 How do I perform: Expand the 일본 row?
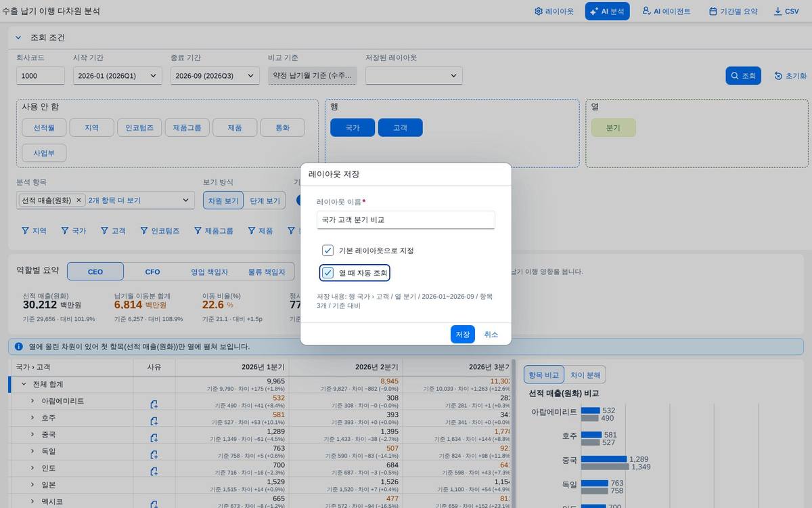click(32, 484)
